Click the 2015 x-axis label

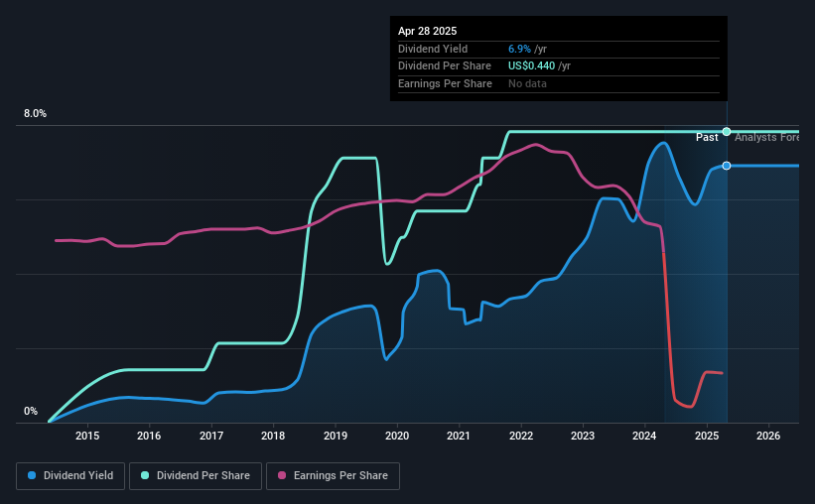pyautogui.click(x=87, y=436)
